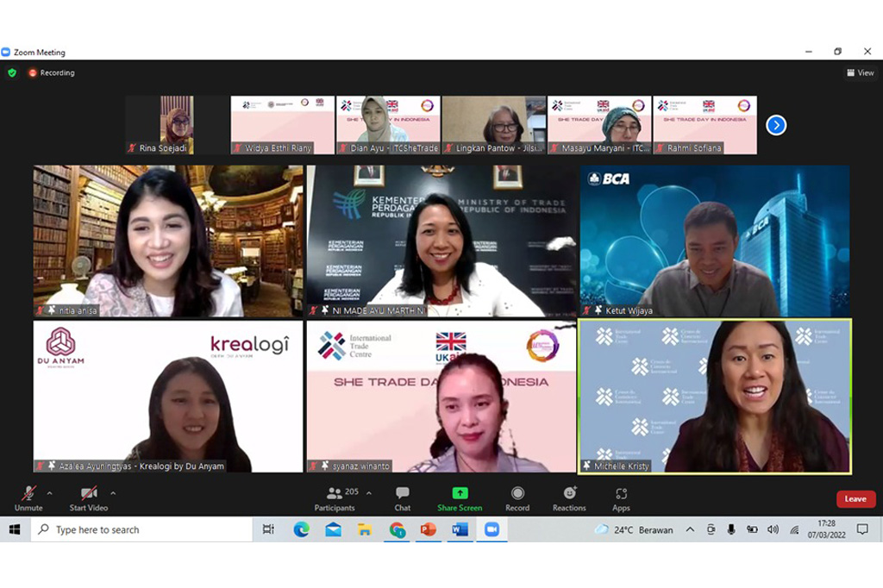Click Start Video camera button

[89, 498]
